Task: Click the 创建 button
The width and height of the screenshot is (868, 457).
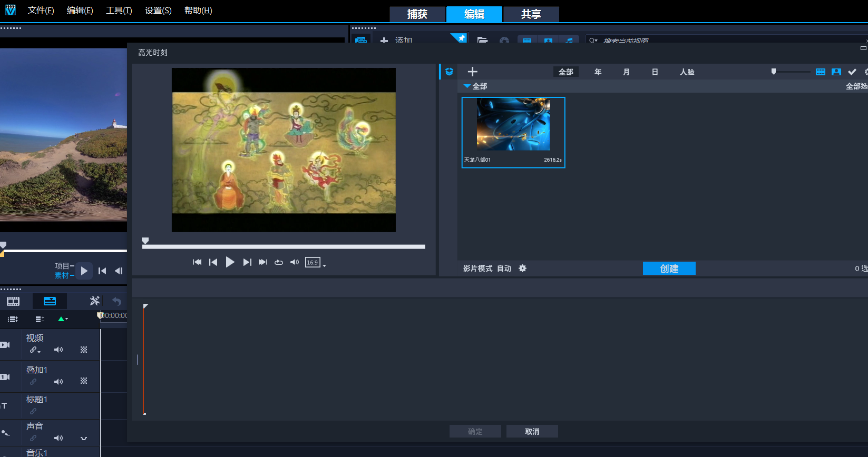Action: pos(669,269)
